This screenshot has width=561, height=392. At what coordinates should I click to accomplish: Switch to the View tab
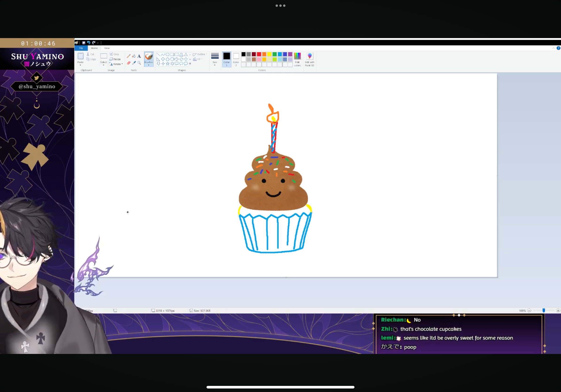pyautogui.click(x=107, y=48)
